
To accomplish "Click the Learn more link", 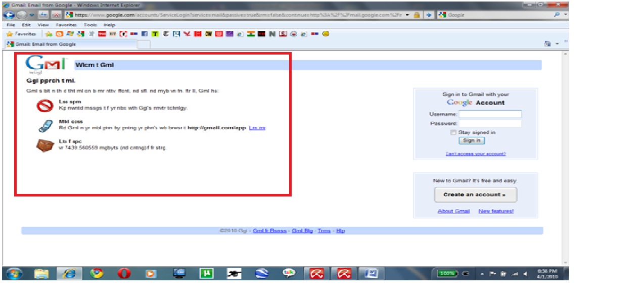I will tap(257, 128).
